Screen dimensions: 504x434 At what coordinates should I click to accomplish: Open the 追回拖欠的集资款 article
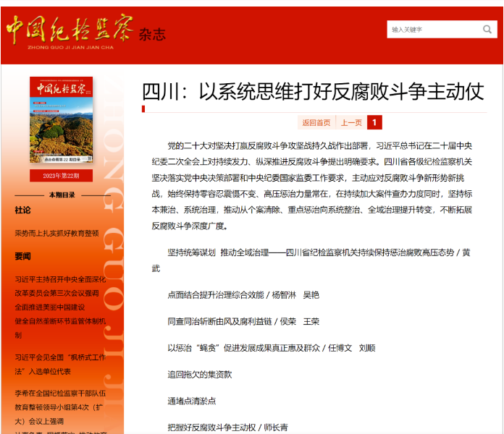[x=199, y=374]
